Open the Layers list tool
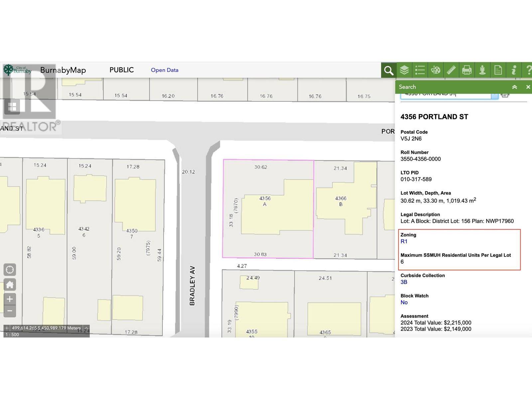This screenshot has width=532, height=399. 404,70
